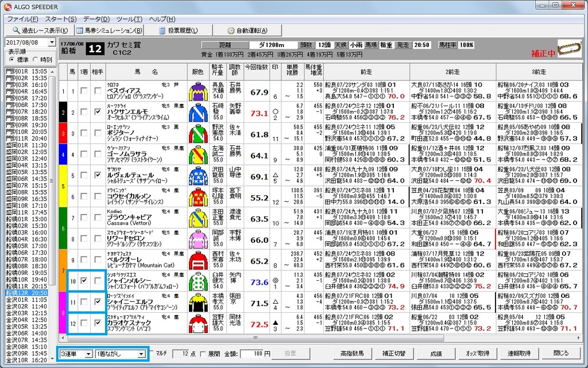588x368 pixels.
Task: Click the ALGO SPEEDER app icon in title bar
Action: point(7,6)
